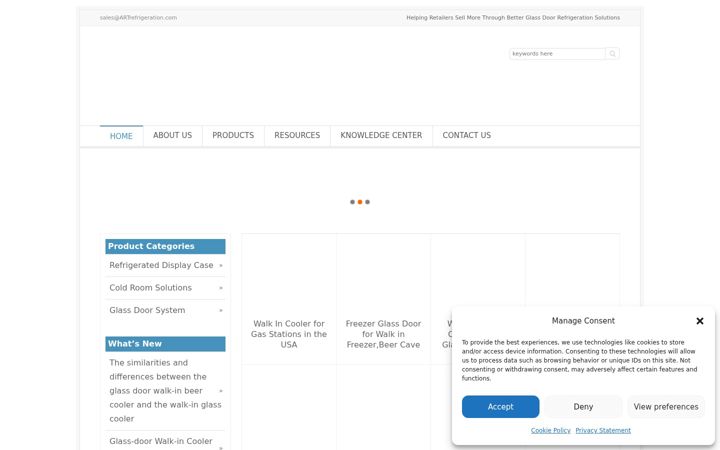Open Freezer Glass Door for Walk in Freezer product
Screen dimensions: 720x450
(383, 334)
